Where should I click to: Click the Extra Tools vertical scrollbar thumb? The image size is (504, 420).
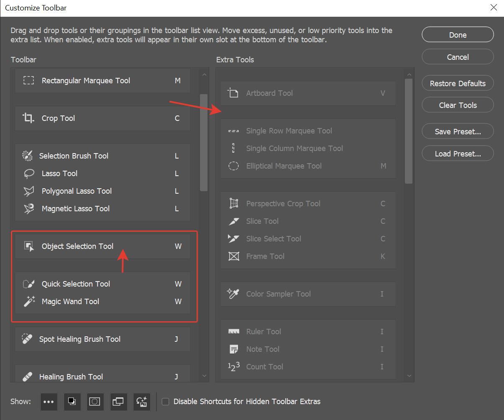(x=409, y=131)
